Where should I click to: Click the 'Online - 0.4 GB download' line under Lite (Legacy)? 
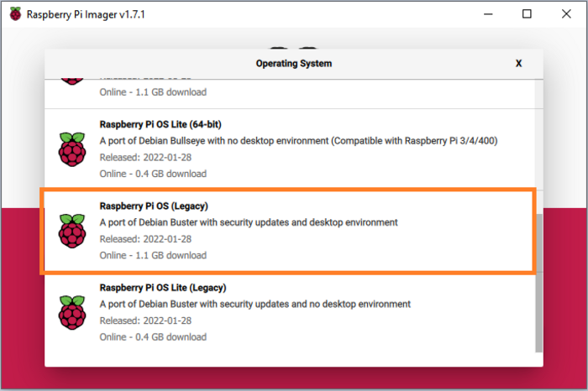click(x=153, y=337)
